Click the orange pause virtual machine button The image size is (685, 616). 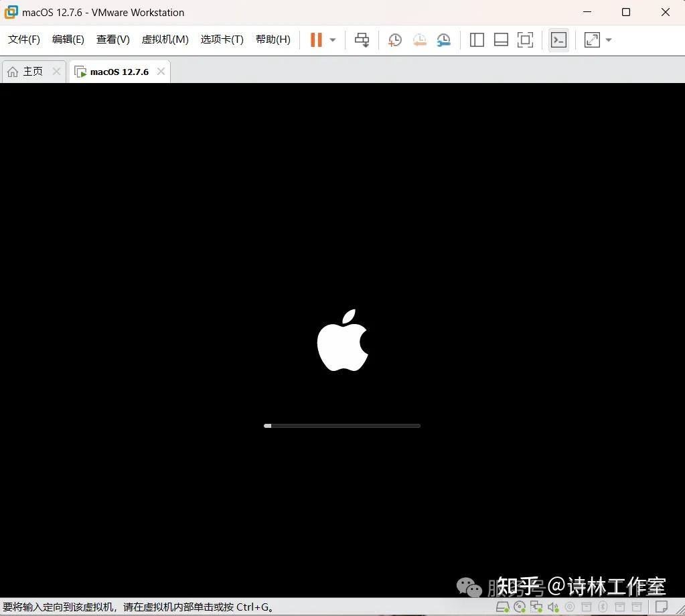(316, 40)
